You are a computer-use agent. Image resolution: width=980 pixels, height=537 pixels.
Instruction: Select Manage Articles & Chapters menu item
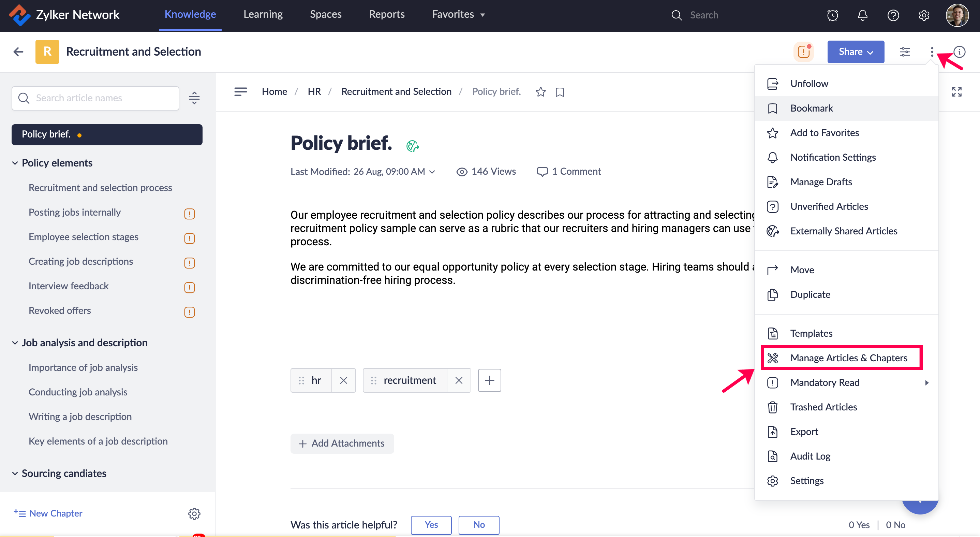(x=848, y=358)
